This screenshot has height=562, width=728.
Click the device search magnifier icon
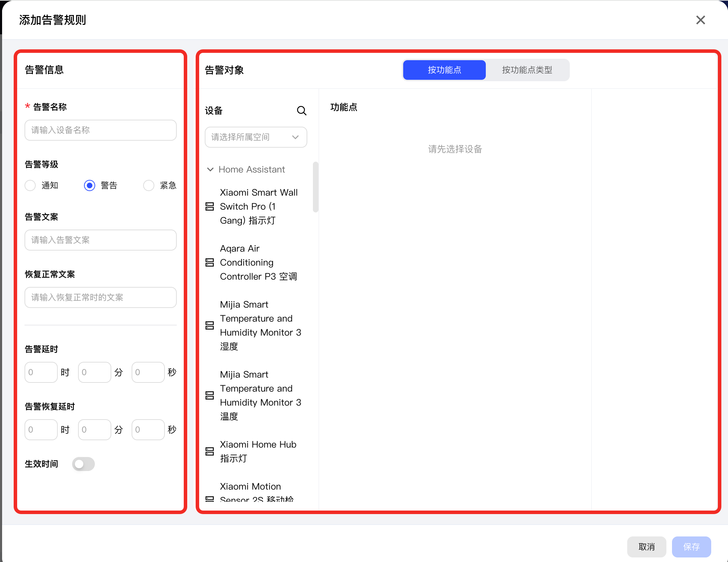tap(301, 111)
